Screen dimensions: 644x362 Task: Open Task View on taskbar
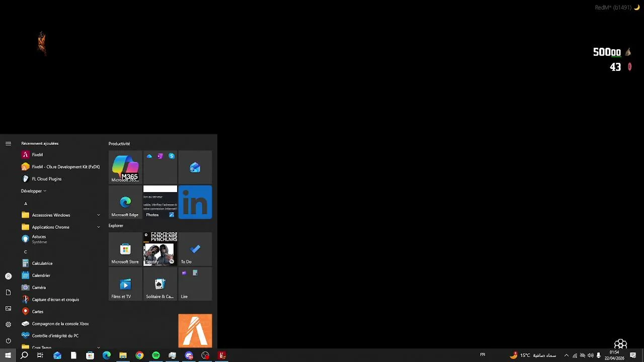pyautogui.click(x=40, y=355)
